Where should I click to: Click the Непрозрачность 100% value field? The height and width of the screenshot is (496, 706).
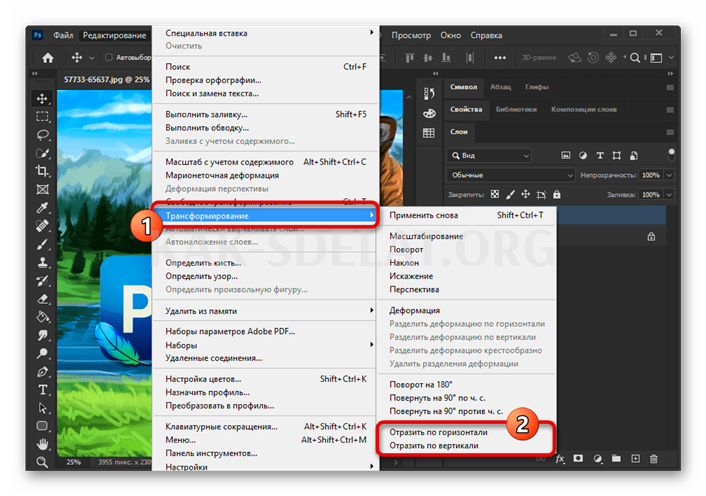coord(651,175)
